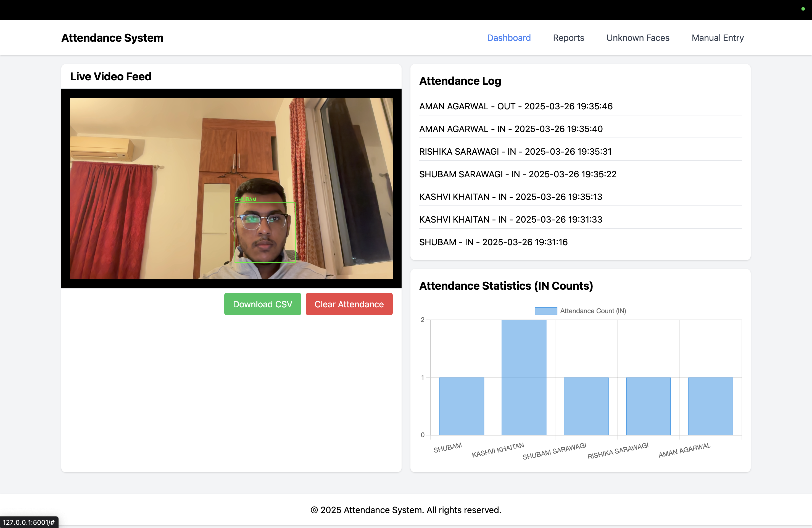
Task: Switch to the Reports page
Action: click(568, 38)
